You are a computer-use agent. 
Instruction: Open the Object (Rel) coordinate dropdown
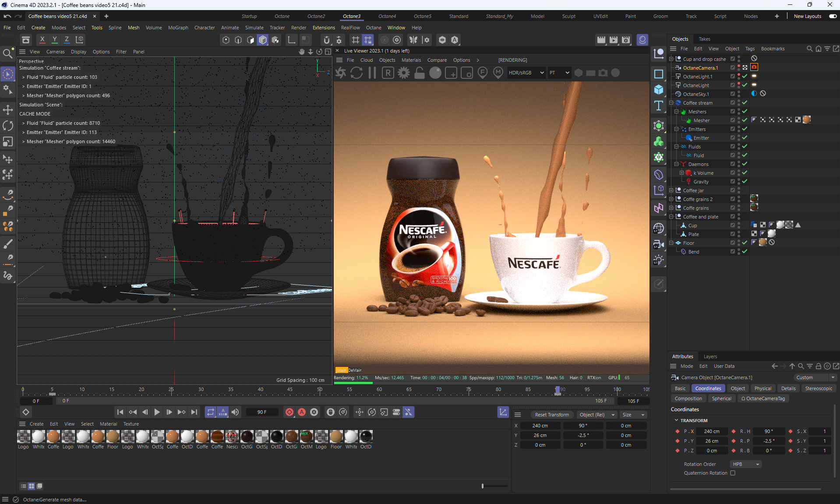coord(596,415)
